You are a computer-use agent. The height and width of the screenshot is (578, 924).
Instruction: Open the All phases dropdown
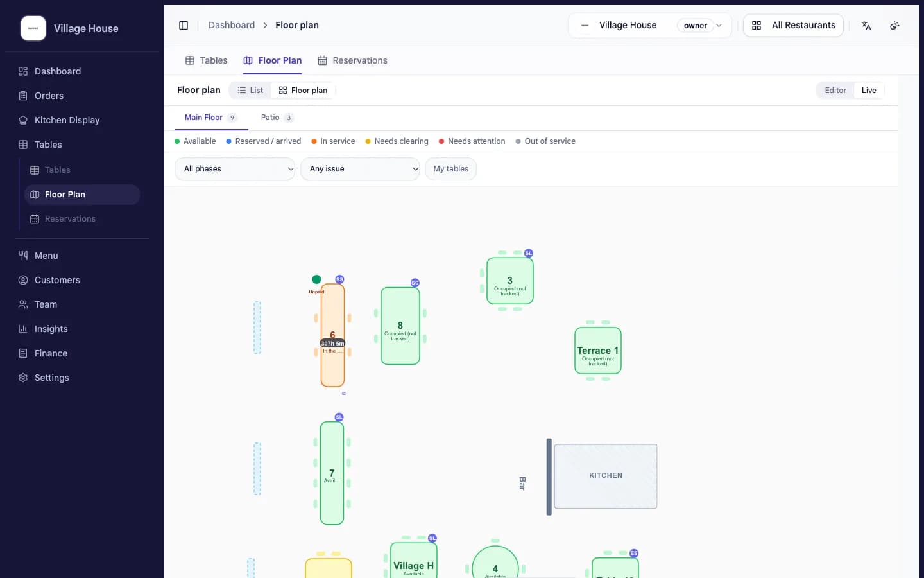click(x=235, y=169)
